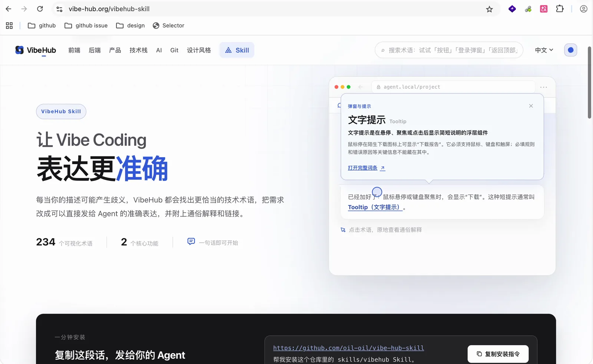Click the magnifier icon in search box
This screenshot has width=593, height=364.
383,50
